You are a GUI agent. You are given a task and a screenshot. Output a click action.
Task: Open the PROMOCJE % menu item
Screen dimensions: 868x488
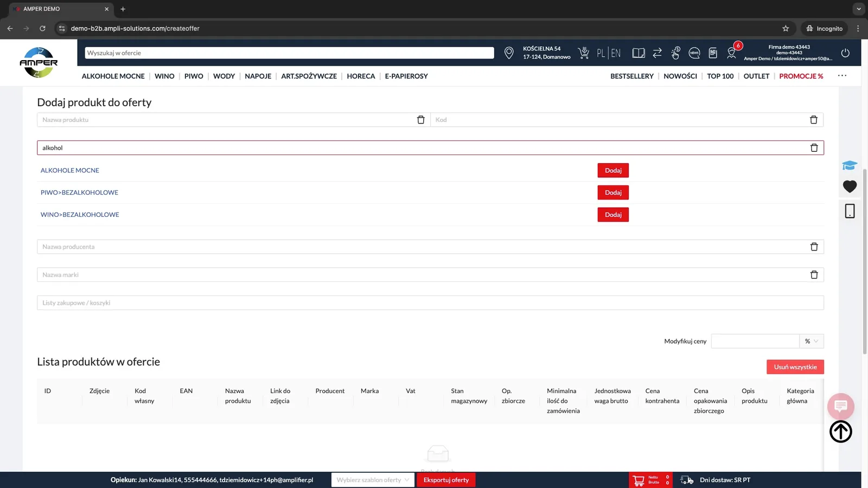pyautogui.click(x=801, y=76)
